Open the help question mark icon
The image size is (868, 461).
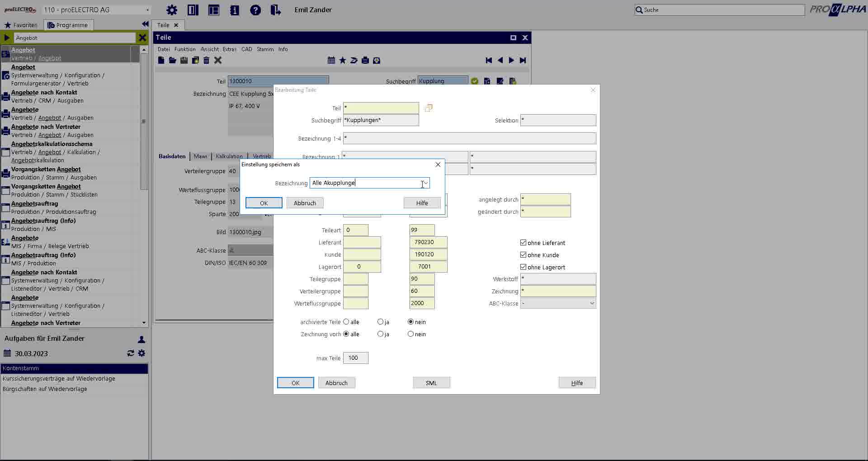point(255,10)
